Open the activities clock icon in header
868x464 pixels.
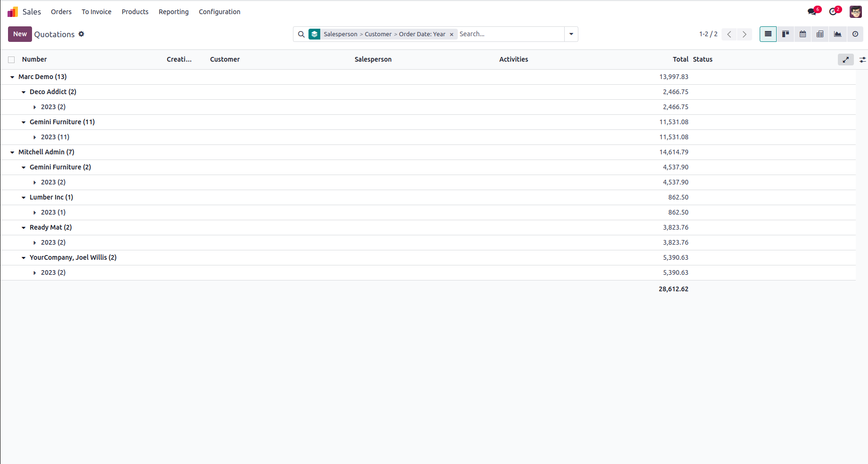834,11
